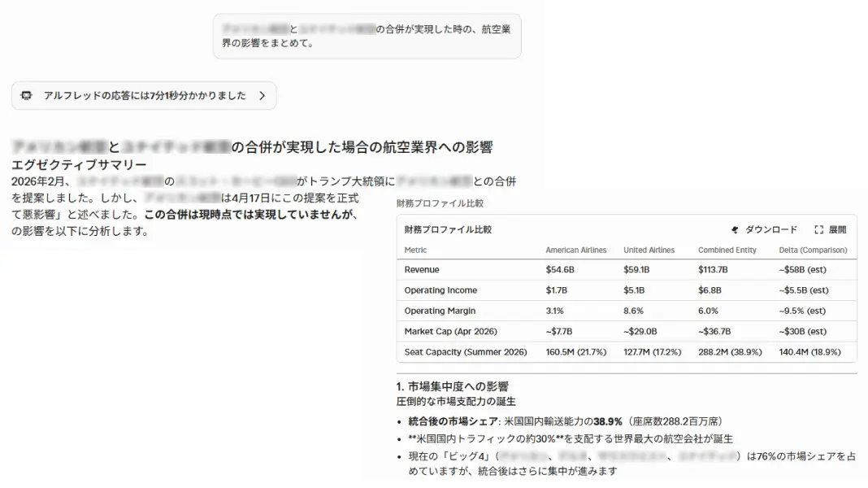The height and width of the screenshot is (488, 868).
Task: Click the ダウンロード label text
Action: 771,229
